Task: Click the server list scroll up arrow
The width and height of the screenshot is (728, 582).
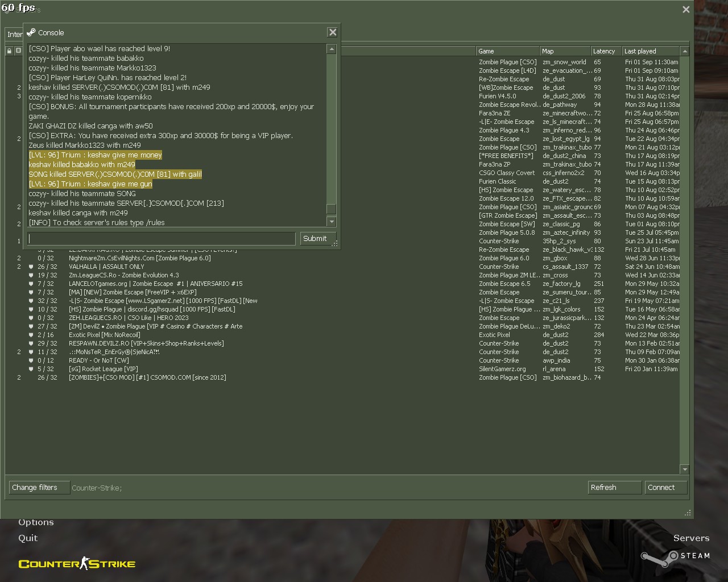Action: click(684, 51)
